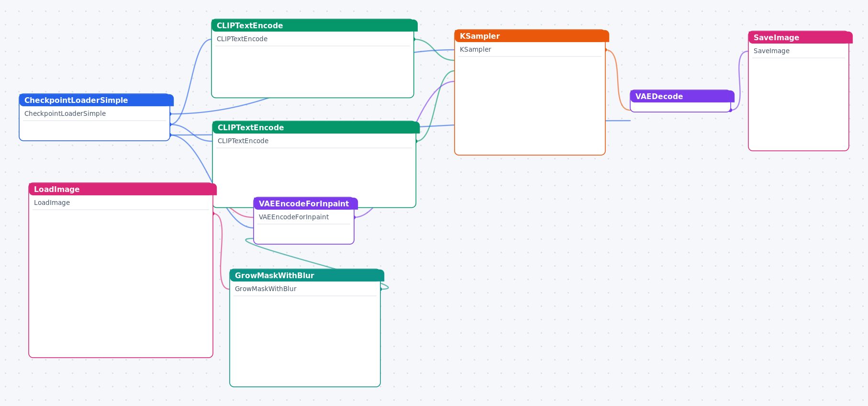
Task: Select the VAEEncodeForInpaint node header
Action: pyautogui.click(x=305, y=203)
